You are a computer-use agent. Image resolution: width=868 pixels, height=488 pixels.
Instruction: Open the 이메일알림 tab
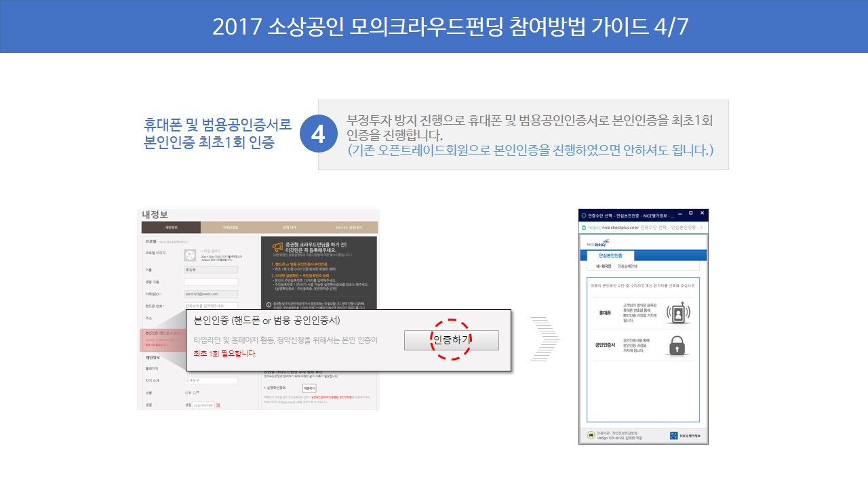(x=229, y=228)
